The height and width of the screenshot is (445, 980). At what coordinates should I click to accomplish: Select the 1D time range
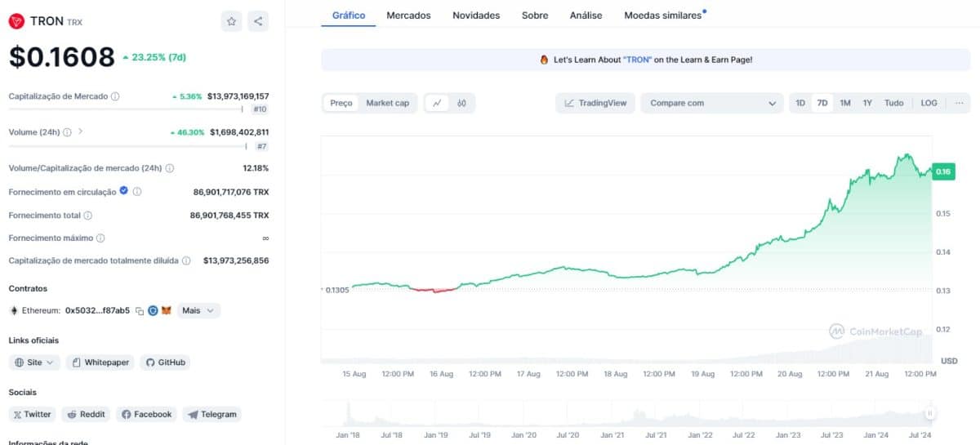coord(800,103)
